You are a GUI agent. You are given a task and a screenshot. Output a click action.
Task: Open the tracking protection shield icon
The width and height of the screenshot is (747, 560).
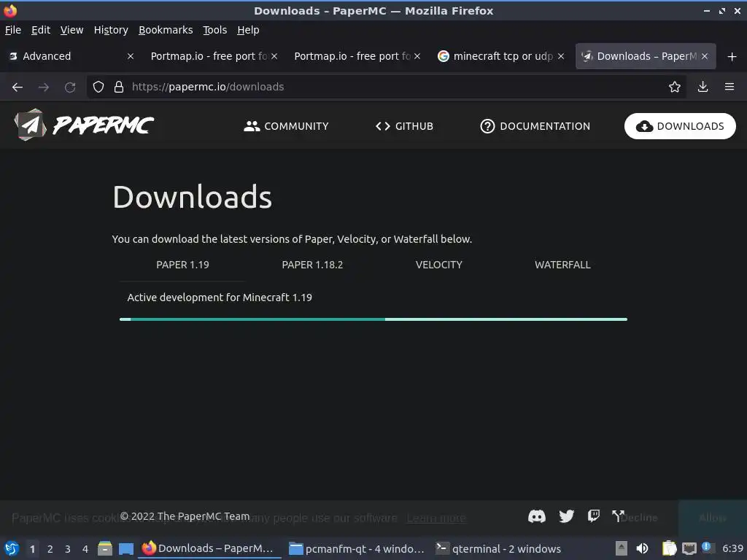98,87
